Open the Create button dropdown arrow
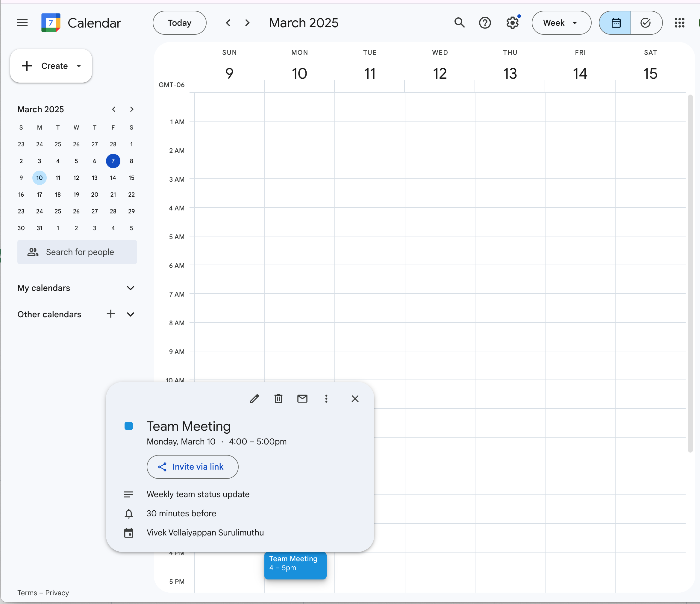The image size is (700, 604). pyautogui.click(x=79, y=66)
